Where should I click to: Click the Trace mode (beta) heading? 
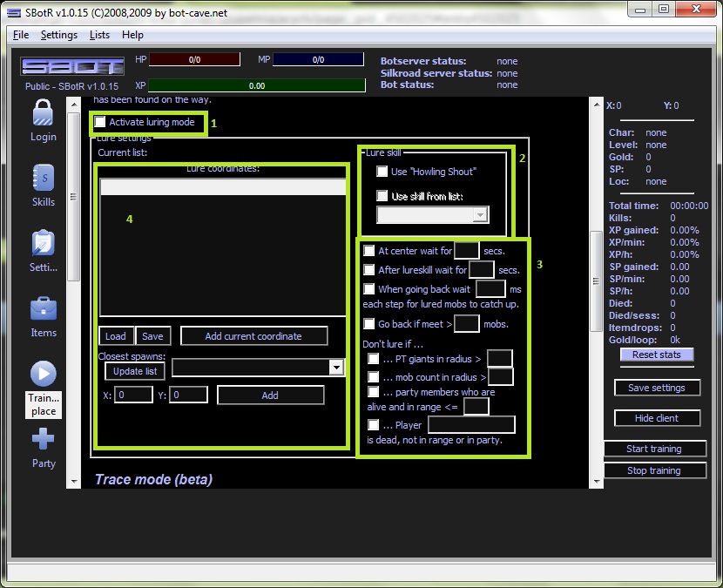tap(153, 479)
